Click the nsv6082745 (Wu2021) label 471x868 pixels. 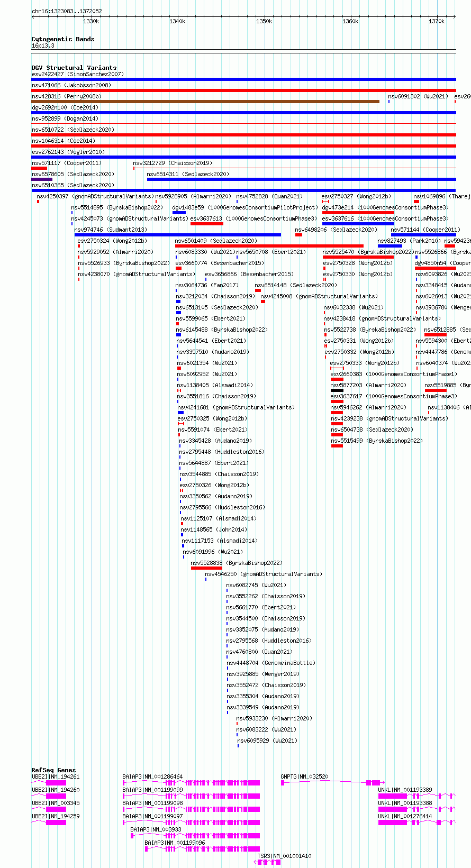(x=257, y=585)
